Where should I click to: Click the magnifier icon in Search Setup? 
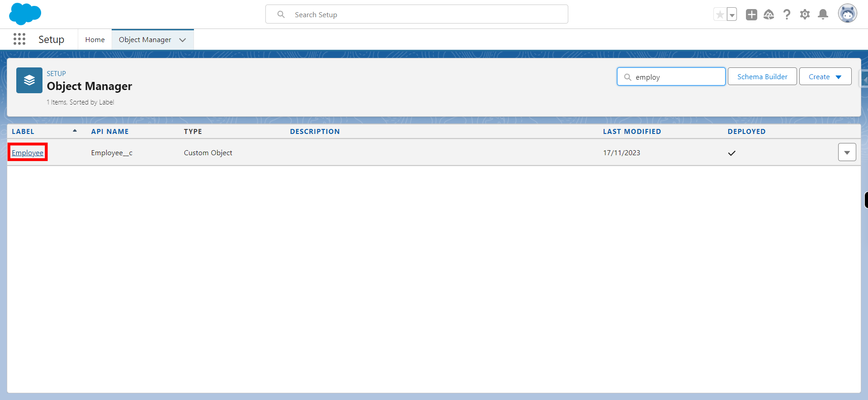(x=281, y=14)
